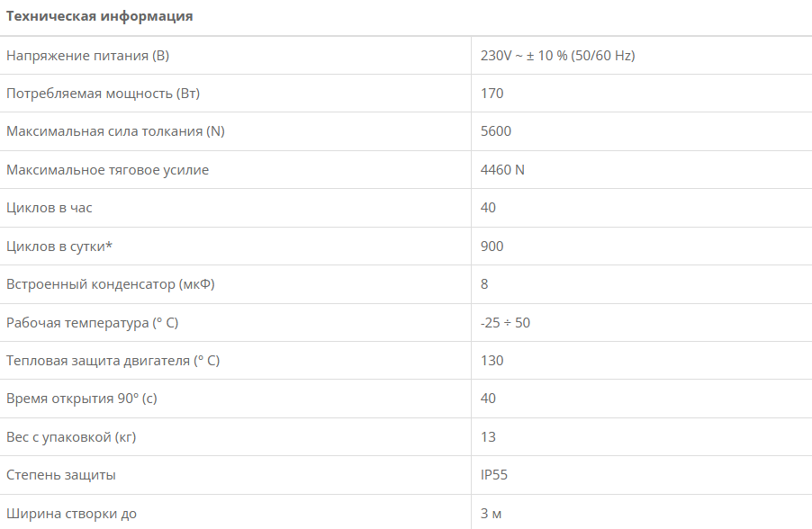The height and width of the screenshot is (529, 812).
Task: Click the -25 ÷ 50 temperature value
Action: (505, 322)
